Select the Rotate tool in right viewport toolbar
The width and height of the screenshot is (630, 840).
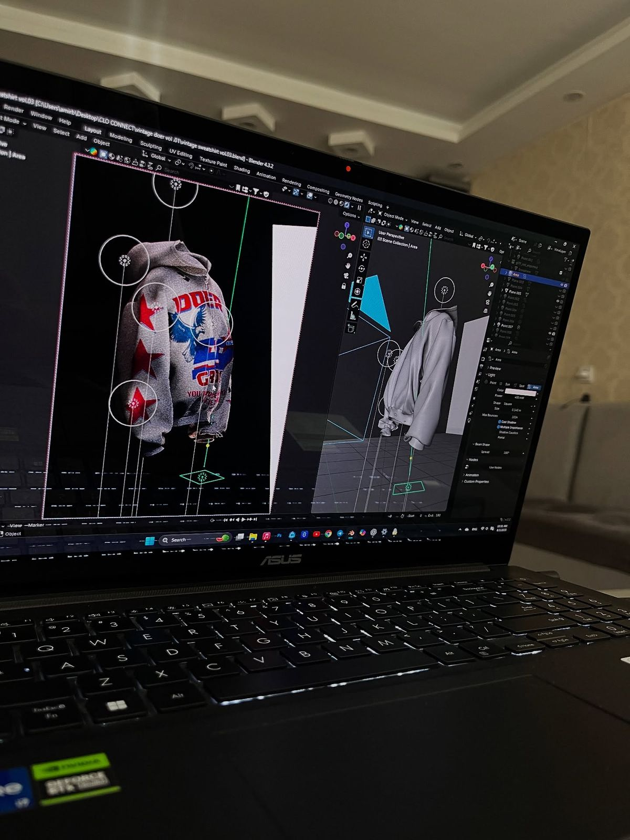[x=362, y=269]
